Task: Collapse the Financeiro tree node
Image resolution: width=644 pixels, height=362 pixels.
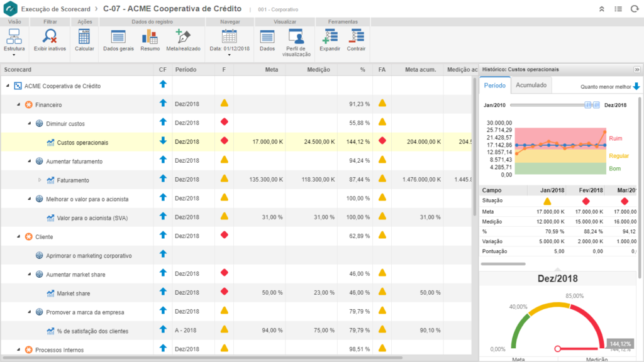Action: pos(19,105)
